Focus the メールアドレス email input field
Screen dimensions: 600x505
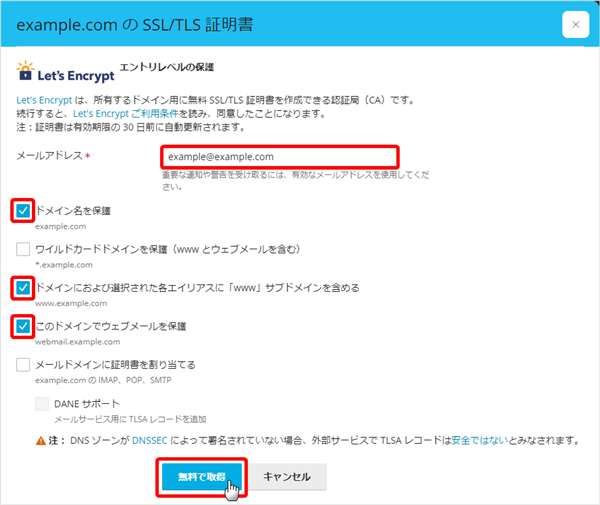click(280, 157)
